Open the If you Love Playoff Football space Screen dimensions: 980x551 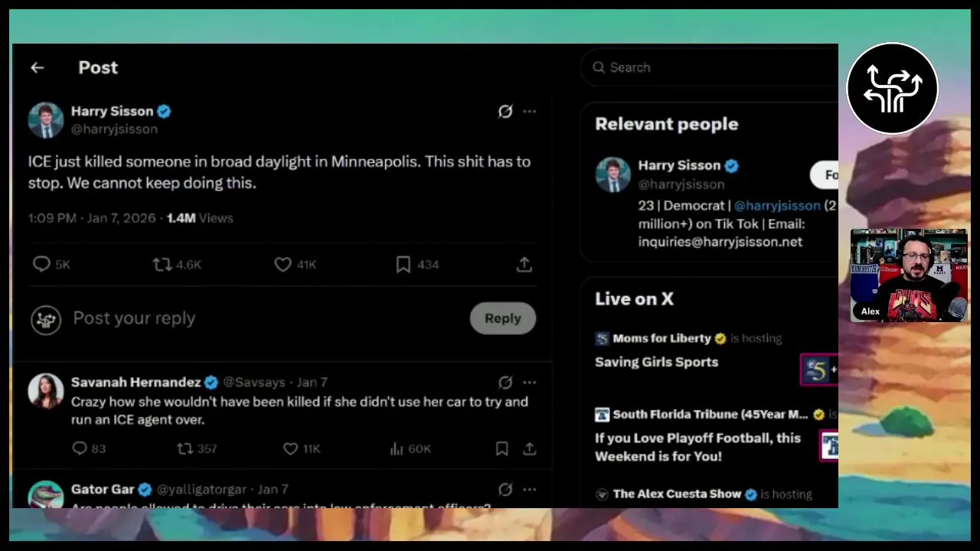(697, 447)
